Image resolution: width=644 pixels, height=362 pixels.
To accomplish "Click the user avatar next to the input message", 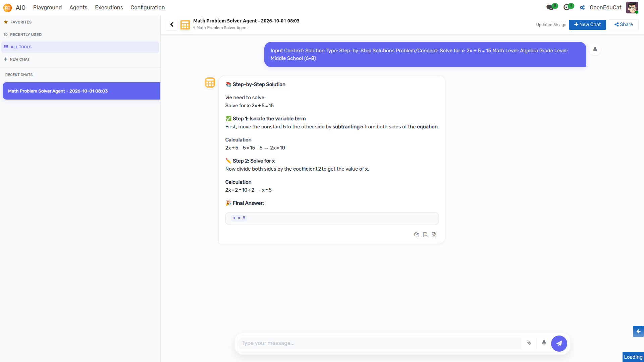I will pos(595,50).
